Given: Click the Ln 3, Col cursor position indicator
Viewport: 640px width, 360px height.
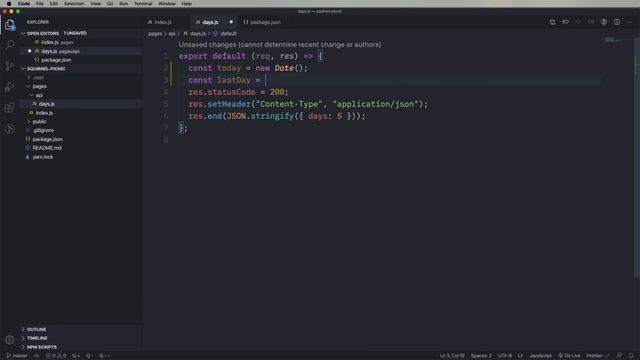Looking at the screenshot, I should point(452,356).
